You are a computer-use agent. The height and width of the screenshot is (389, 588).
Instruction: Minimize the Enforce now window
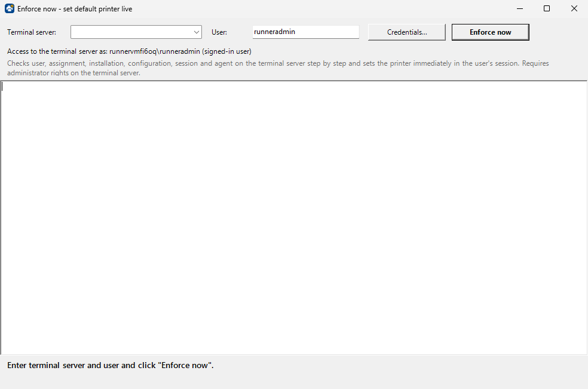tap(520, 8)
